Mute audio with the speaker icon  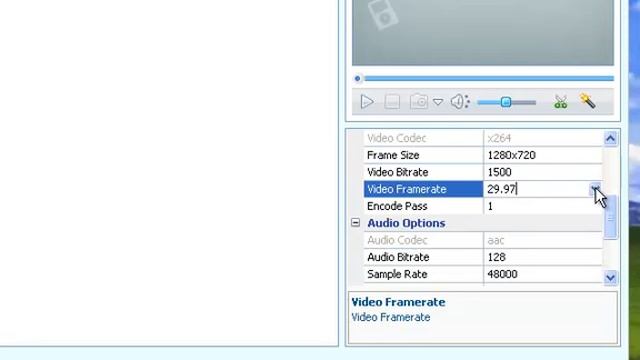tap(460, 102)
